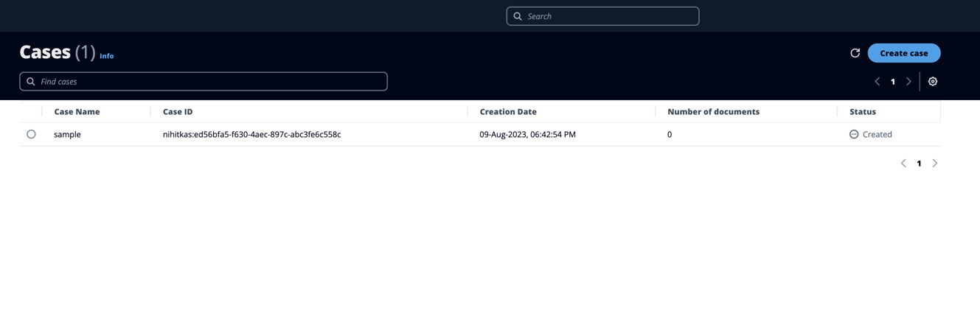Viewport: 980px width, 316px height.
Task: Go to previous page in bottom pagination
Action: tap(903, 164)
